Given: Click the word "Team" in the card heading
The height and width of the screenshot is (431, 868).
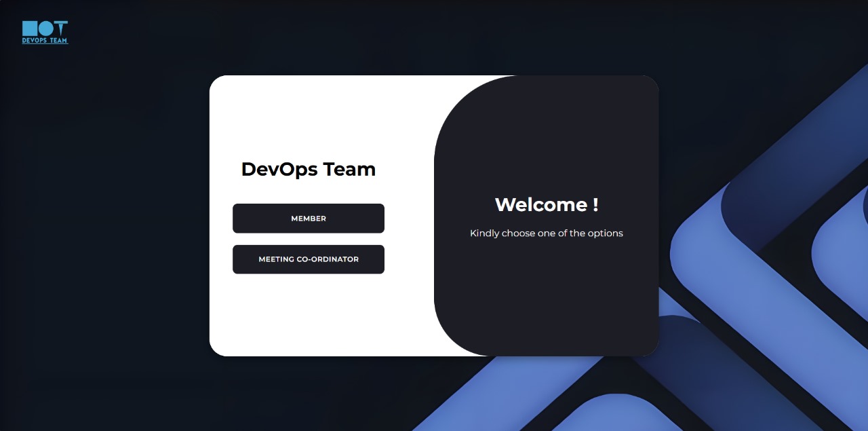Looking at the screenshot, I should coord(349,169).
